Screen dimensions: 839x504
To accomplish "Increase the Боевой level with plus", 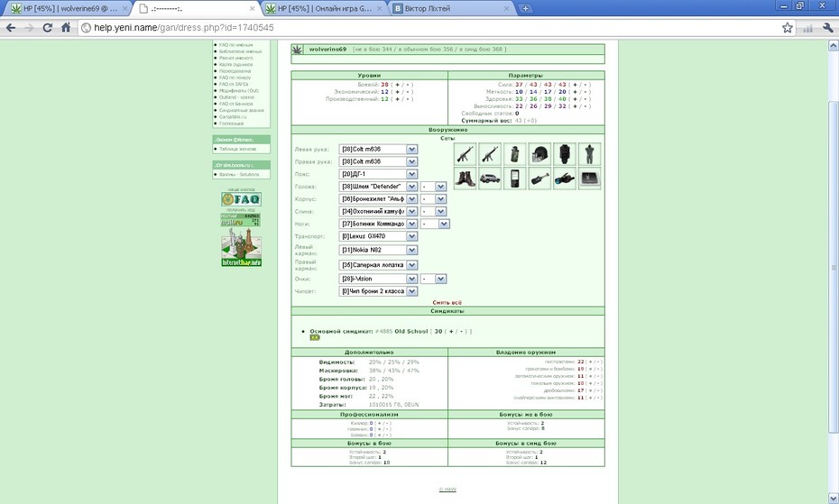I will coord(397,85).
